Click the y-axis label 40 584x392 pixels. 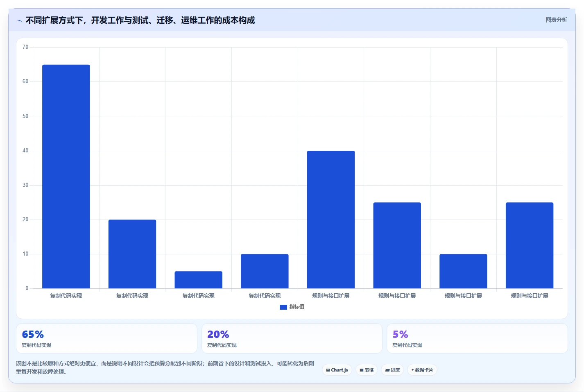25,151
